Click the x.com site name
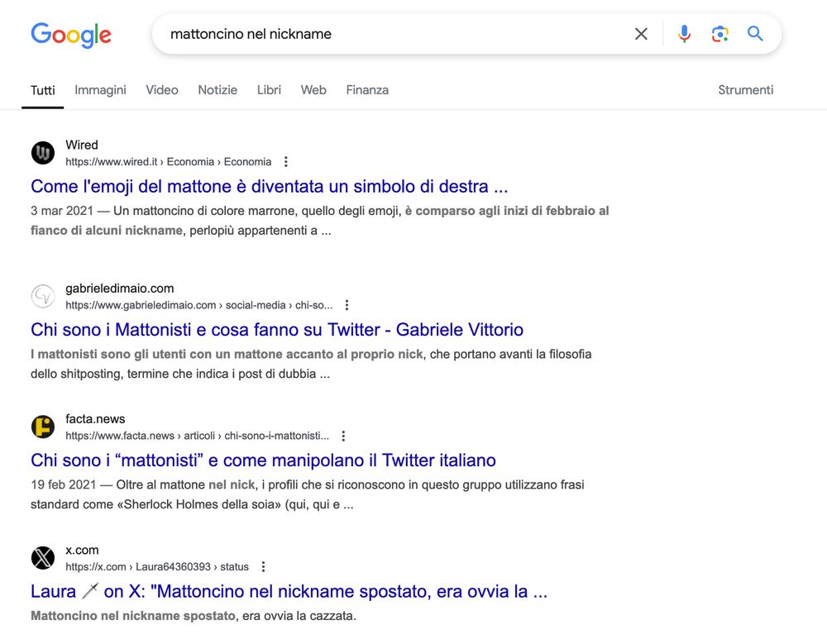The height and width of the screenshot is (644, 827). click(x=82, y=550)
